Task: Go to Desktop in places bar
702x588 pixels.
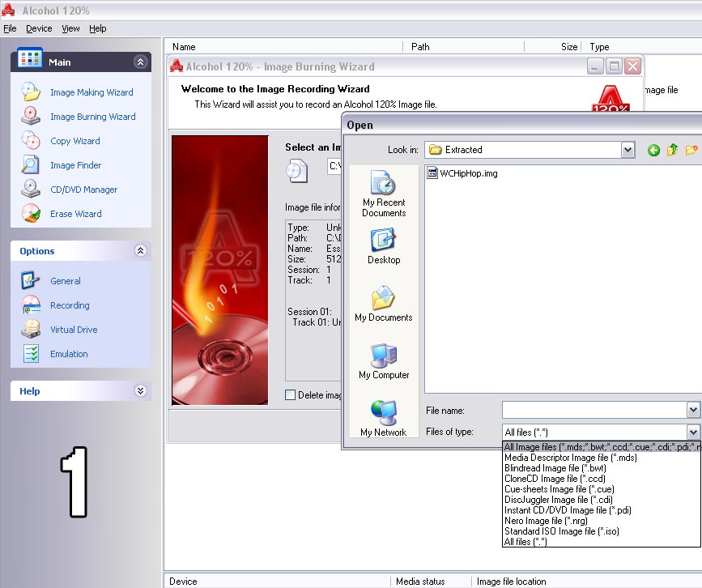Action: coord(384,247)
